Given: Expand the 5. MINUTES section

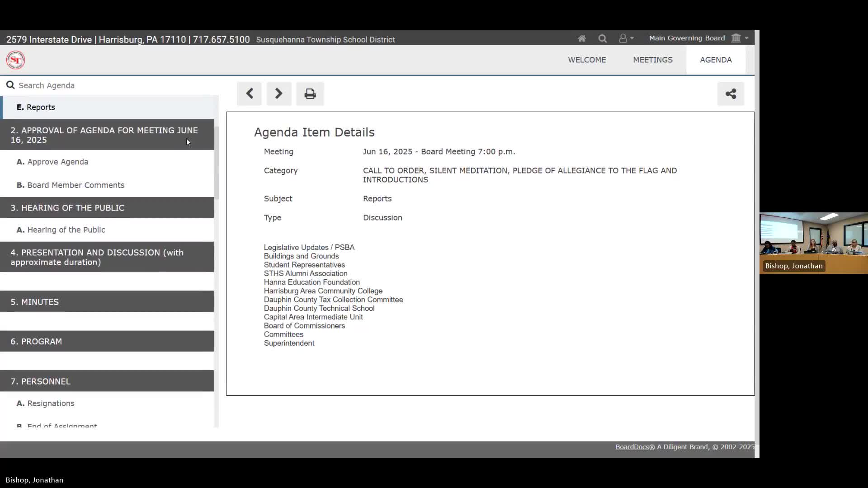Looking at the screenshot, I should point(107,301).
